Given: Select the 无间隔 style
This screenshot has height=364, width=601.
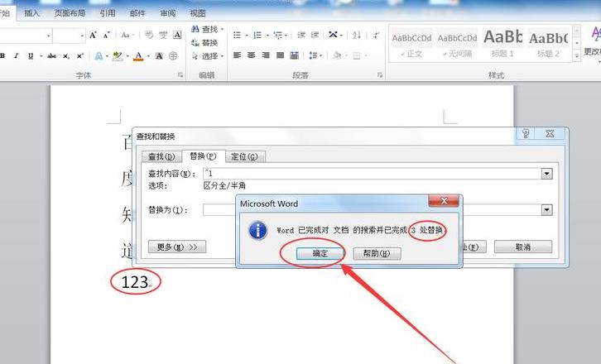Looking at the screenshot, I should pyautogui.click(x=457, y=42).
